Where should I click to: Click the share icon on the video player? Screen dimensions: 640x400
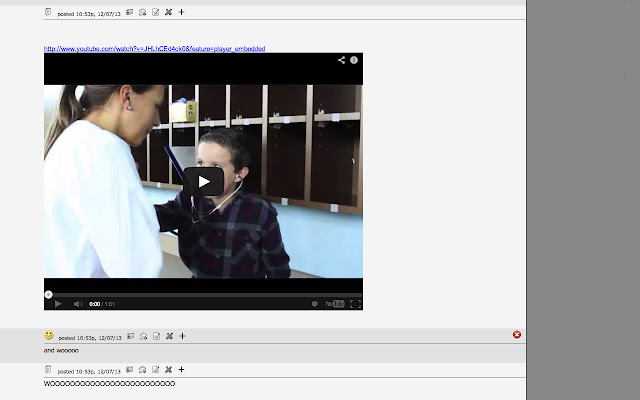341,60
